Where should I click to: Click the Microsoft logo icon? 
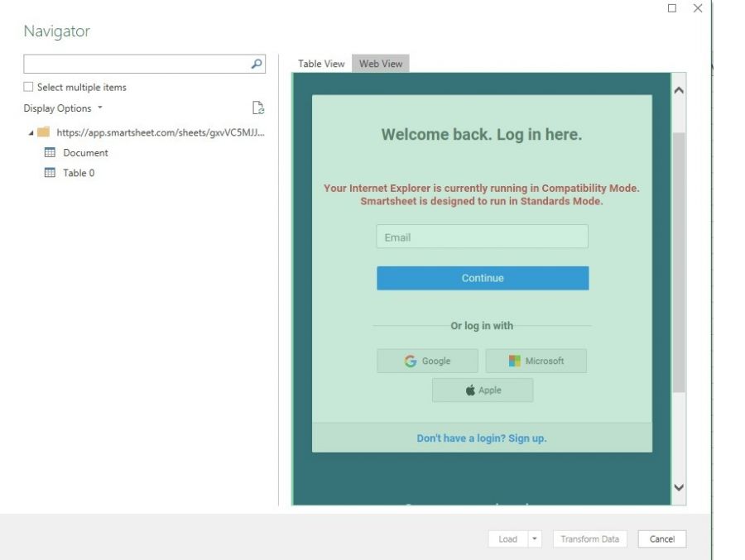coord(514,361)
